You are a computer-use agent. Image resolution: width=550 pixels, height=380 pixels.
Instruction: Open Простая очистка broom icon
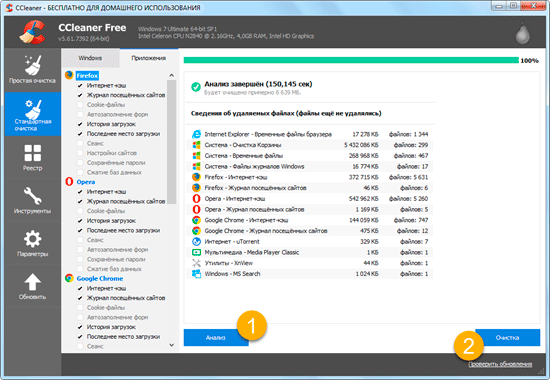coord(33,65)
